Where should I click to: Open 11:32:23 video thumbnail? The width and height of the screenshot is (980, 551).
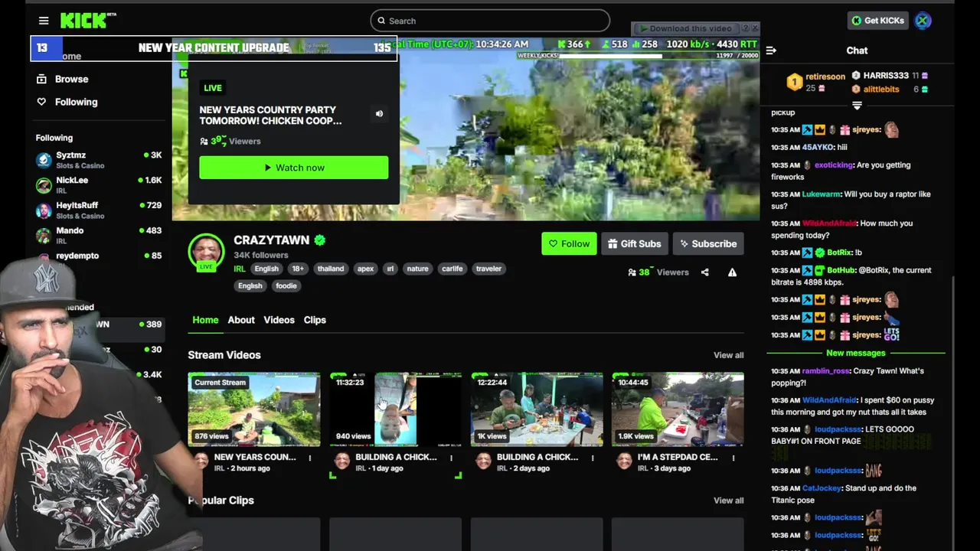(x=396, y=409)
